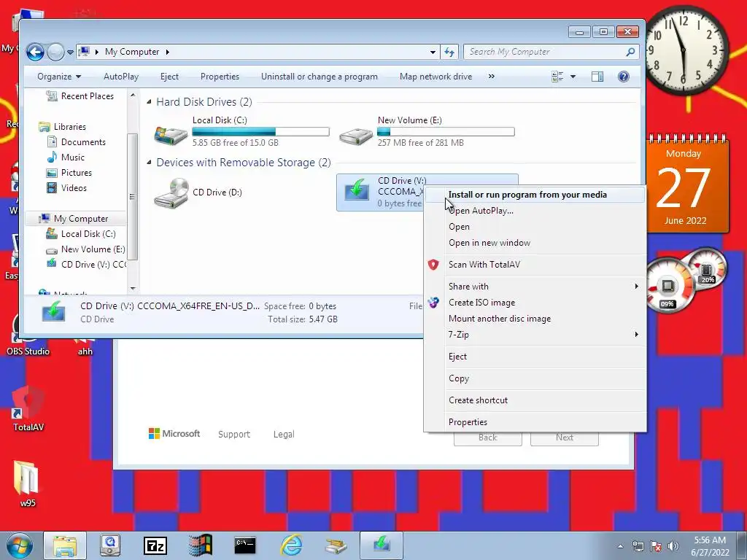The width and height of the screenshot is (747, 560).
Task: Choose Open in new window
Action: pyautogui.click(x=489, y=243)
